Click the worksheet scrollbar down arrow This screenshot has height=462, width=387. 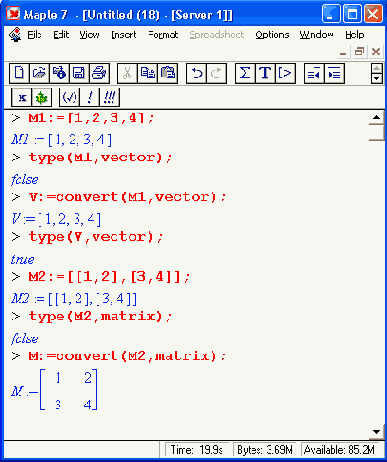click(376, 432)
